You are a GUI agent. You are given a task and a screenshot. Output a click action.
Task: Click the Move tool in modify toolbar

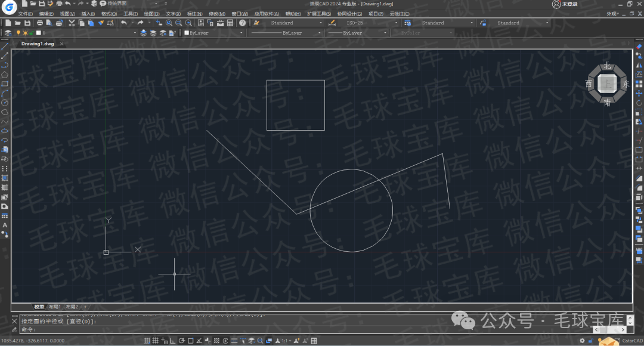point(639,94)
